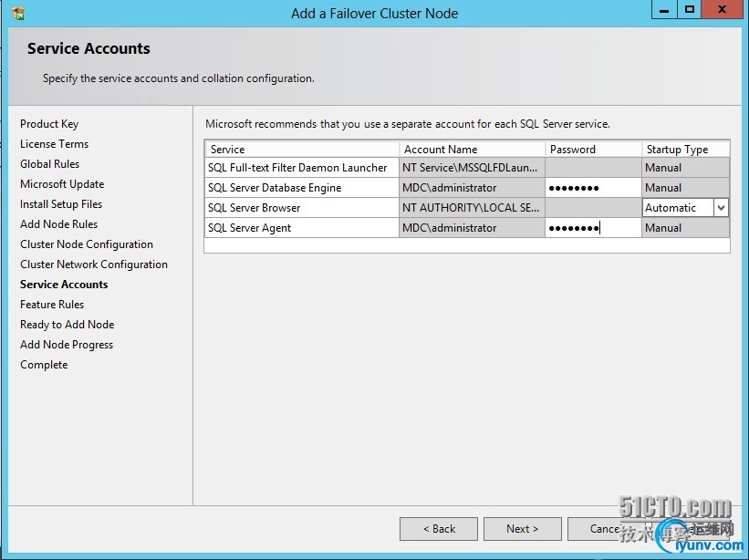Select the SQL Server Browser service cell

302,208
